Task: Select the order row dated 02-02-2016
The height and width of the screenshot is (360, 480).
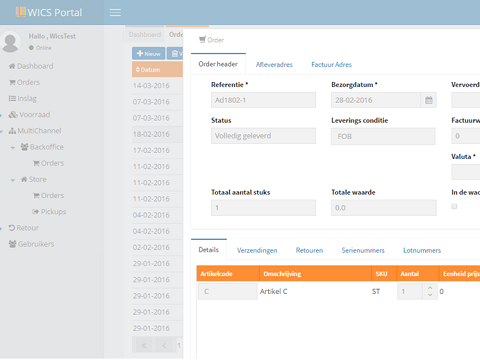Action: pyautogui.click(x=157, y=247)
